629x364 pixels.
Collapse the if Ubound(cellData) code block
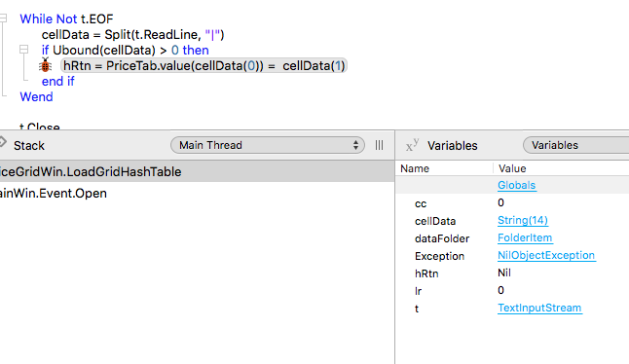pyautogui.click(x=24, y=50)
